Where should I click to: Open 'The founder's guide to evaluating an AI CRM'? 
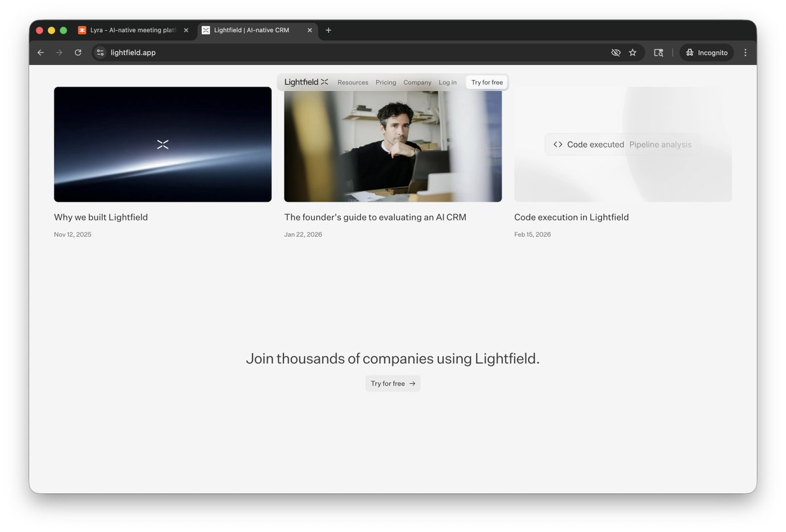(375, 218)
